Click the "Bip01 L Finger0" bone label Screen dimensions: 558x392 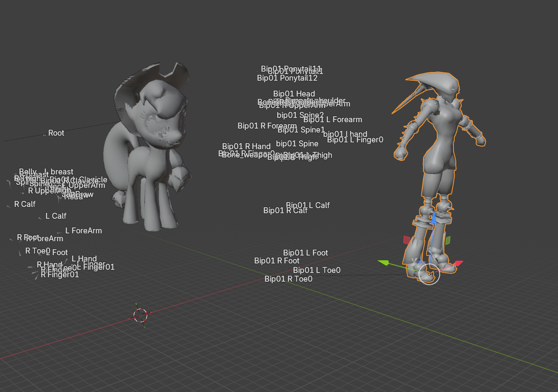coord(355,140)
